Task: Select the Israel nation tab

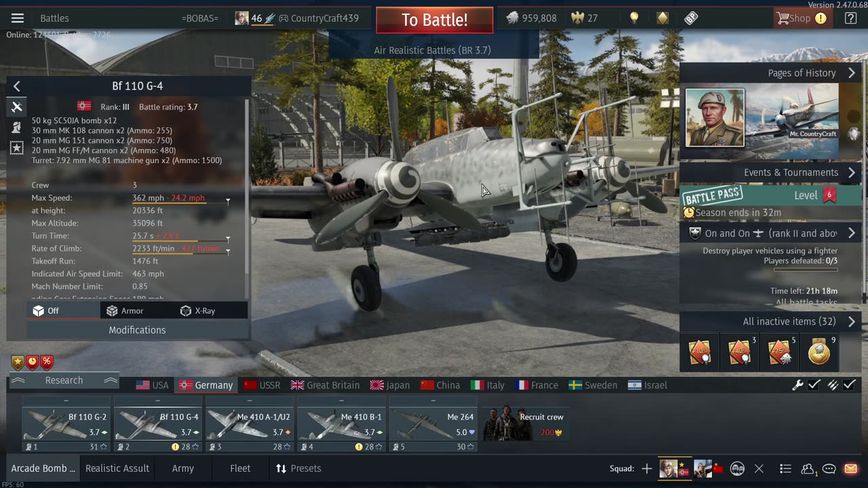Action: click(648, 385)
